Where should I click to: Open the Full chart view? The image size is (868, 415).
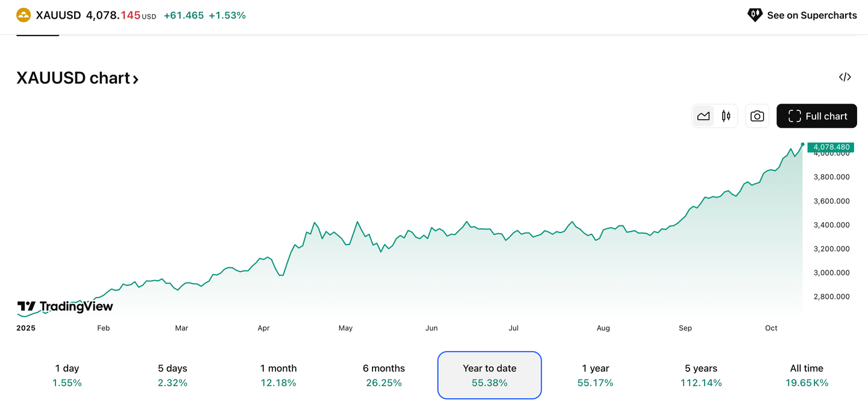[817, 116]
